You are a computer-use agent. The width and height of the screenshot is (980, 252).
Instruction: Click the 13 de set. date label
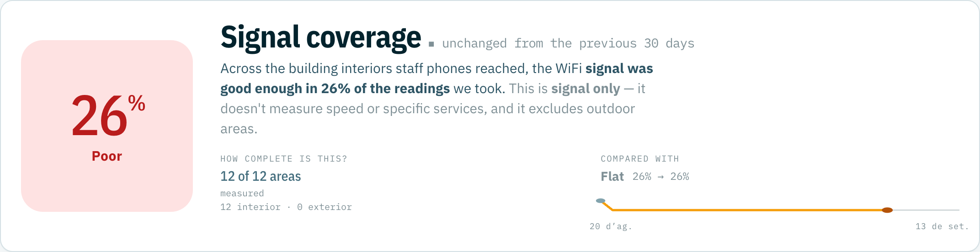(x=942, y=226)
